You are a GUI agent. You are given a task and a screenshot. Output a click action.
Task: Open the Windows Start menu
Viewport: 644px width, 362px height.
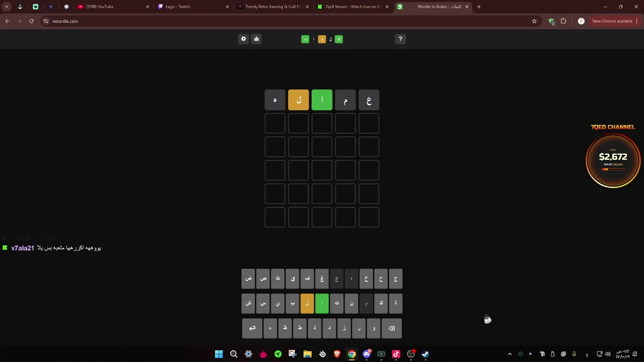(219, 354)
